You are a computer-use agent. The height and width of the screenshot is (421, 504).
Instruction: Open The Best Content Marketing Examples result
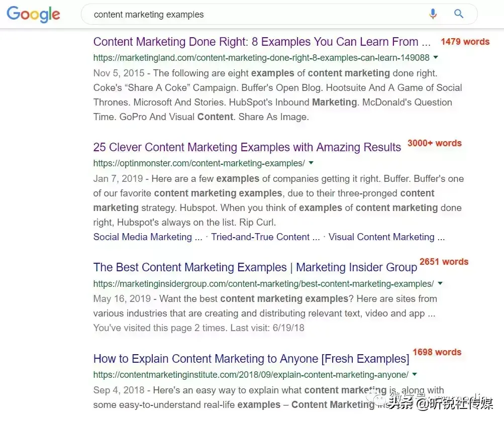pyautogui.click(x=255, y=267)
